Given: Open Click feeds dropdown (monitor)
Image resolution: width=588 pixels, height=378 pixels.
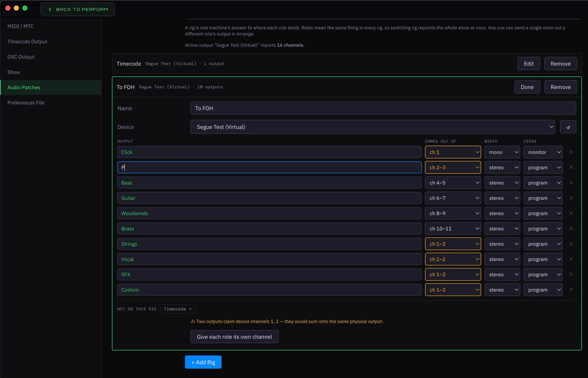Looking at the screenshot, I should pyautogui.click(x=543, y=152).
